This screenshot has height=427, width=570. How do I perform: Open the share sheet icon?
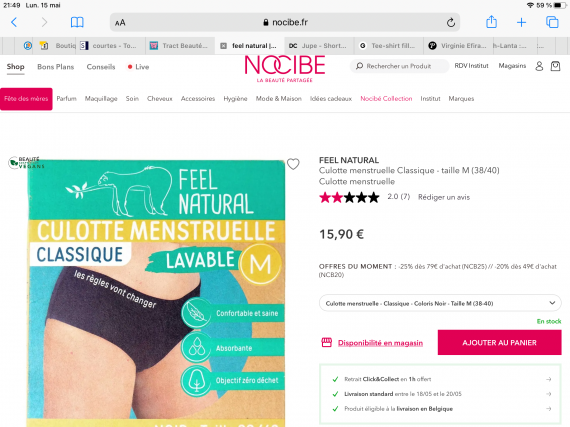[x=491, y=22]
